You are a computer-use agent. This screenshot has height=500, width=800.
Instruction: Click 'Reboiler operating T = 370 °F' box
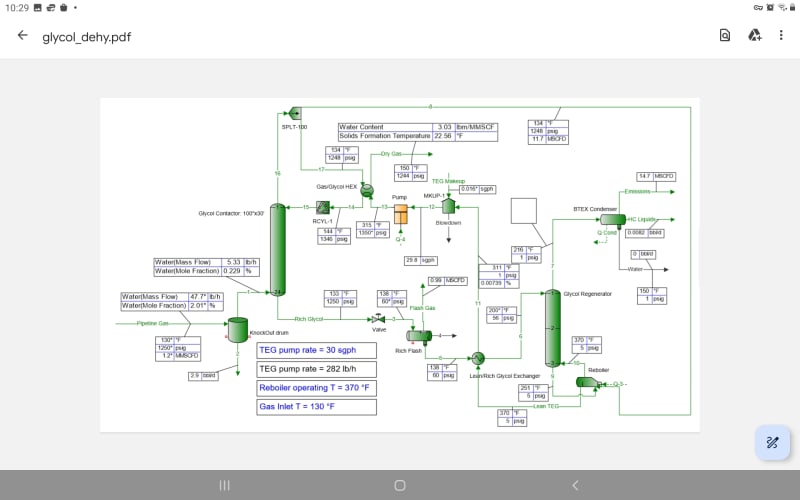tap(316, 388)
